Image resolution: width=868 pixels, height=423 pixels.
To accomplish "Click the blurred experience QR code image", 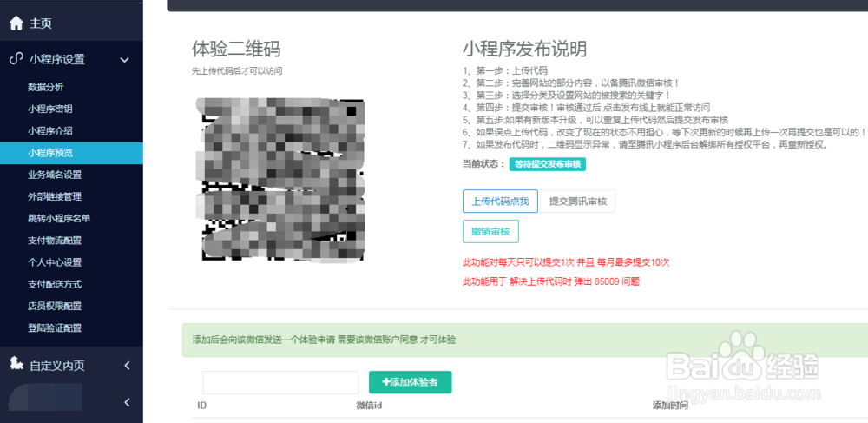I will (x=281, y=179).
